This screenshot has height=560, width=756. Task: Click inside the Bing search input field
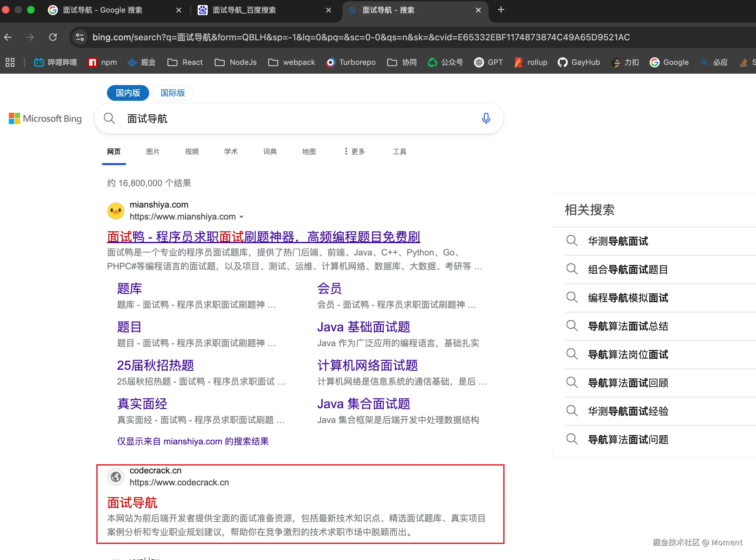(298, 118)
